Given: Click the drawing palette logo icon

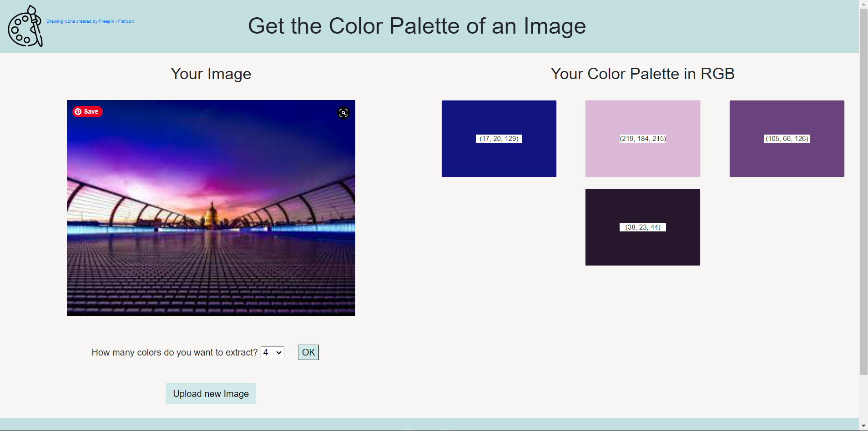Looking at the screenshot, I should (25, 26).
